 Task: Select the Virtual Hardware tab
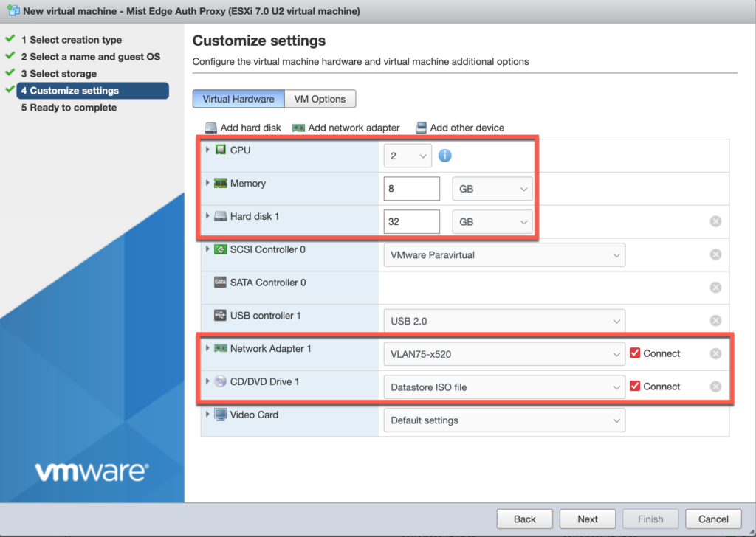pyautogui.click(x=238, y=98)
